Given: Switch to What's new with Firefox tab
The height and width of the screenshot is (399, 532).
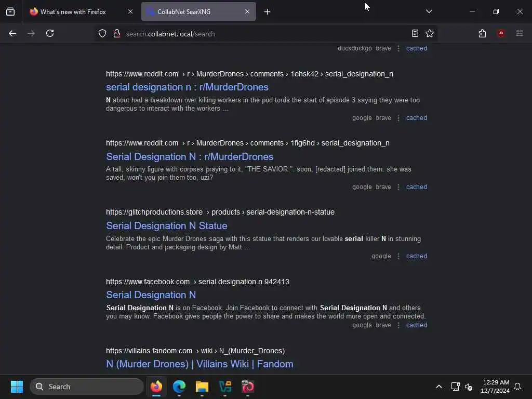Looking at the screenshot, I should 82,11.
